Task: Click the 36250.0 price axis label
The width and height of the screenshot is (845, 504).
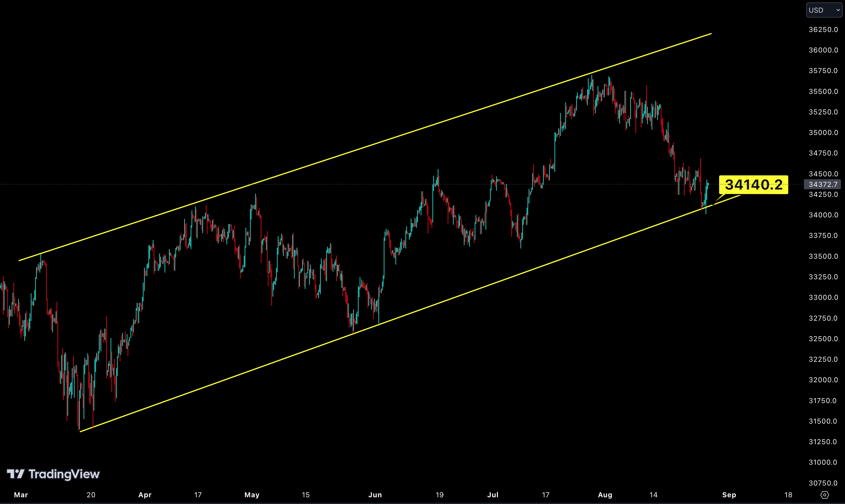Action: [823, 30]
